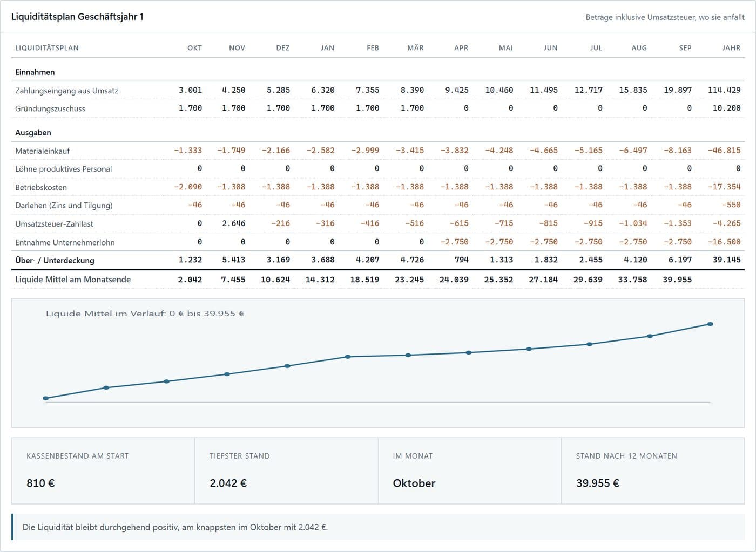This screenshot has width=756, height=552.
Task: Click the Ausgaben section heading
Action: 33,133
